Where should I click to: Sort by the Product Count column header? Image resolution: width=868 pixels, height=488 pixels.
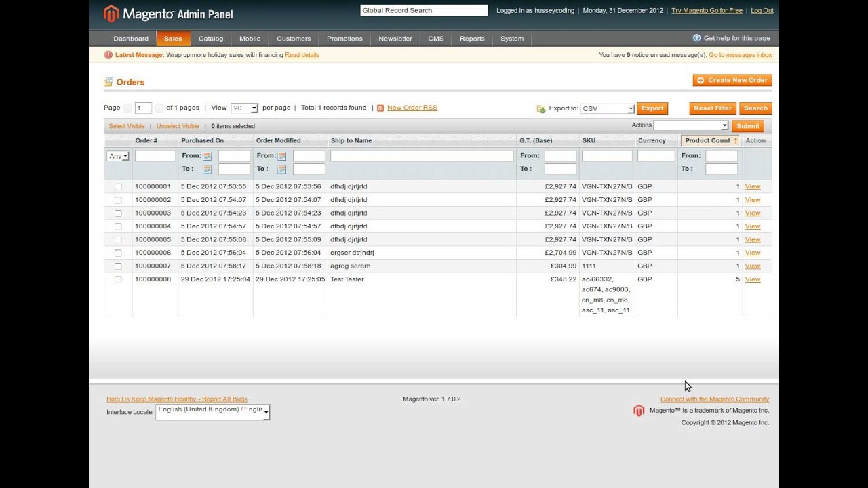coord(711,141)
